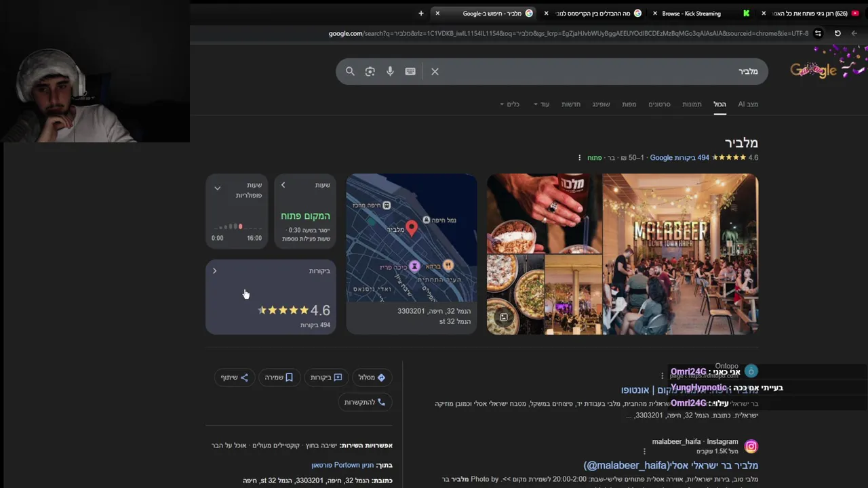Click the 'להתקשרות' call button
The width and height of the screenshot is (868, 488).
[365, 402]
